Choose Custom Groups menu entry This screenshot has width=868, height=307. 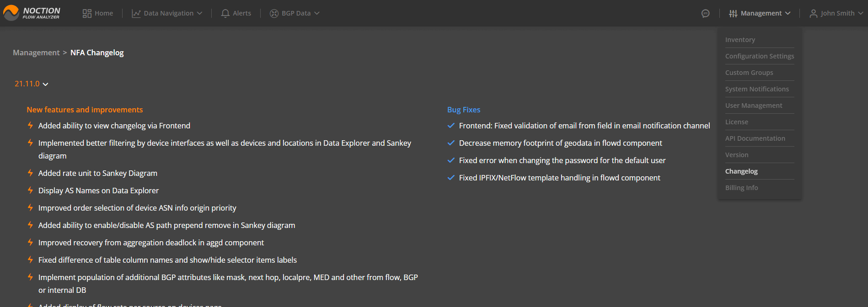coord(749,73)
